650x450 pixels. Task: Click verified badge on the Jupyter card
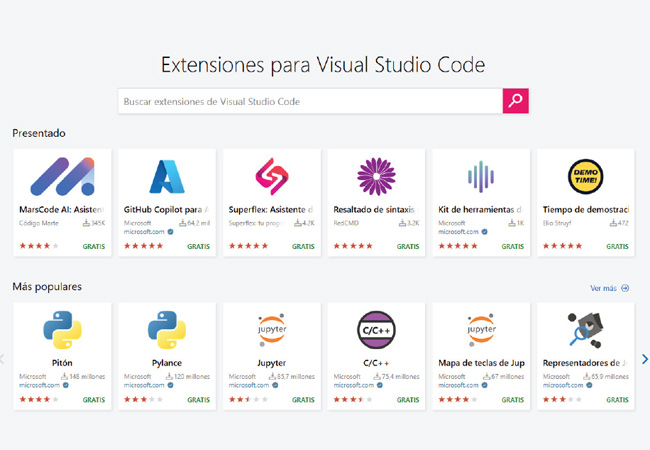click(275, 385)
